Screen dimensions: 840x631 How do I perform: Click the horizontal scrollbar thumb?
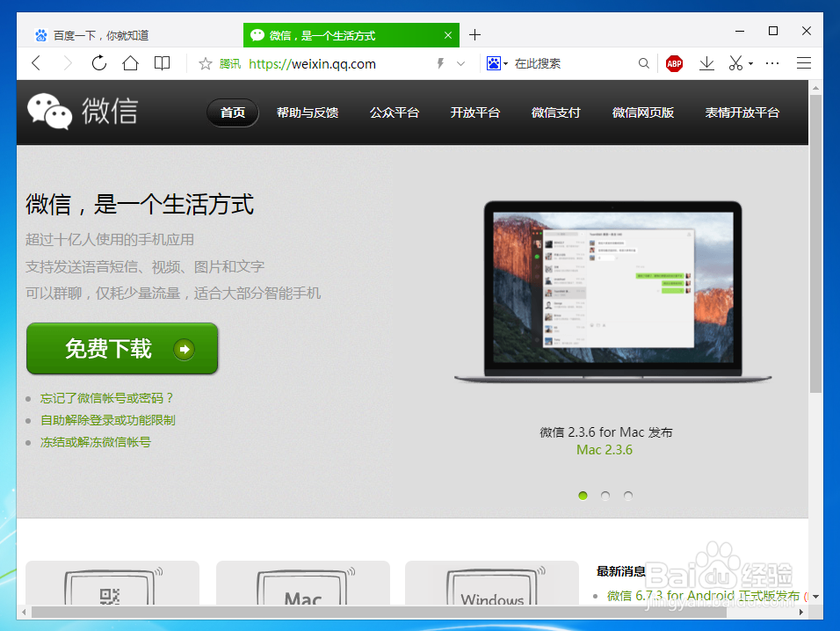(x=379, y=612)
